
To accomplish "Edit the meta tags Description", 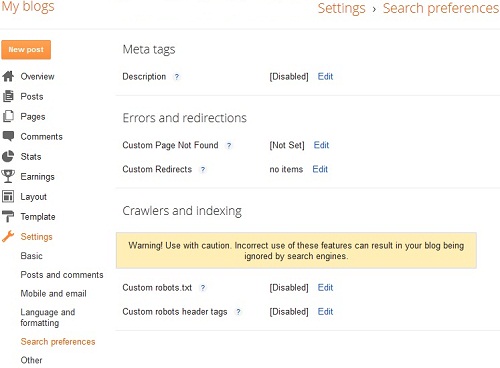I will 325,76.
